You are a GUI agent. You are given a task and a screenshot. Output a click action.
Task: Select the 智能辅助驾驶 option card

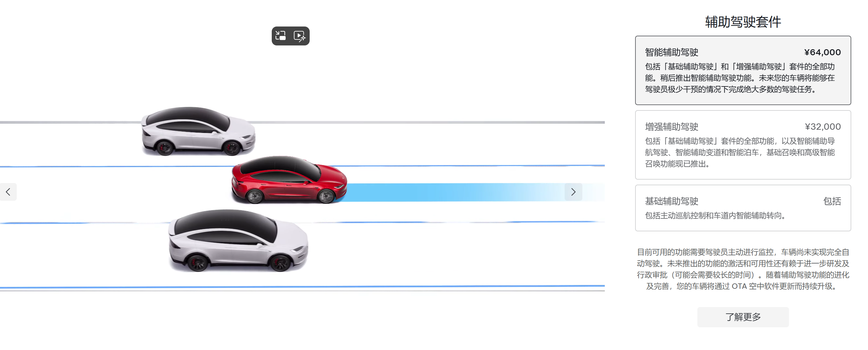[743, 70]
